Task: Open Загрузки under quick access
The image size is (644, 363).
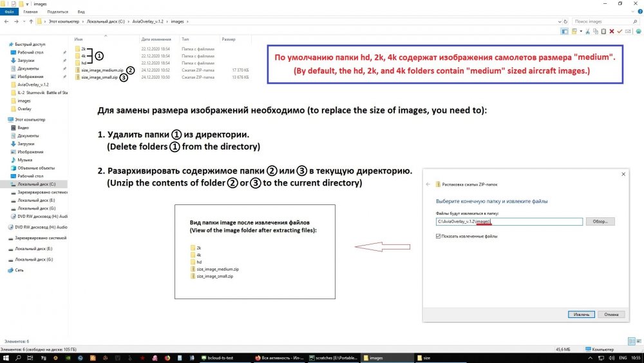Action: (x=26, y=61)
